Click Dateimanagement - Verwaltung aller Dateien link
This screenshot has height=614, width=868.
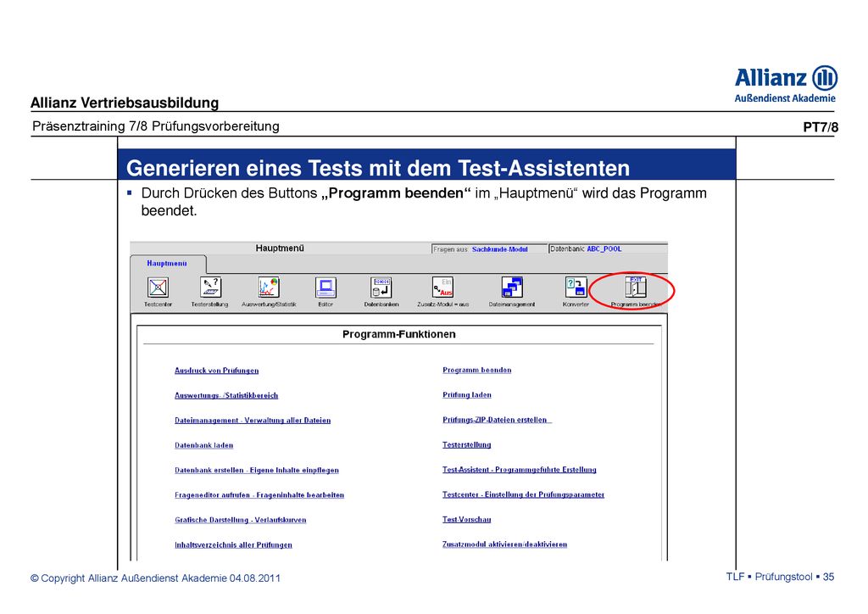[x=253, y=421]
